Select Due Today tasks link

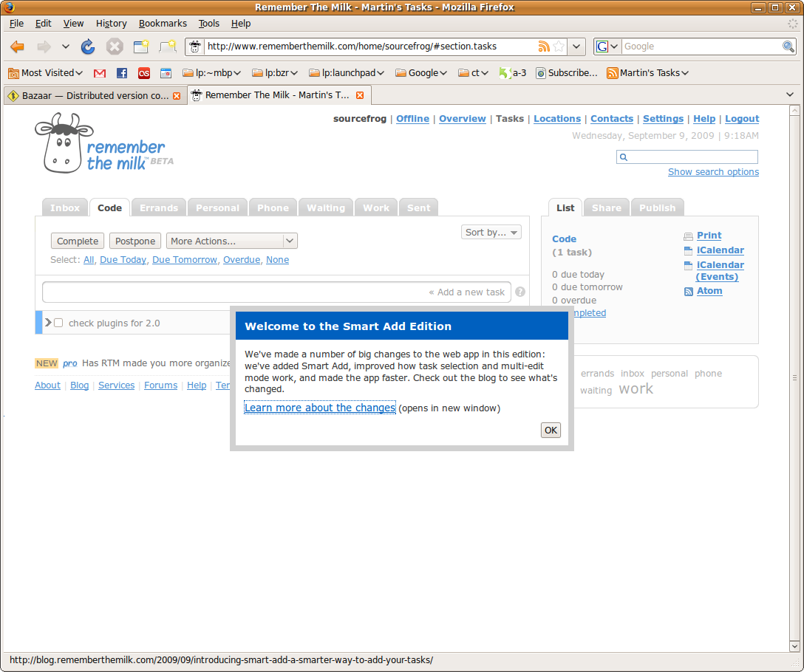[x=123, y=260]
